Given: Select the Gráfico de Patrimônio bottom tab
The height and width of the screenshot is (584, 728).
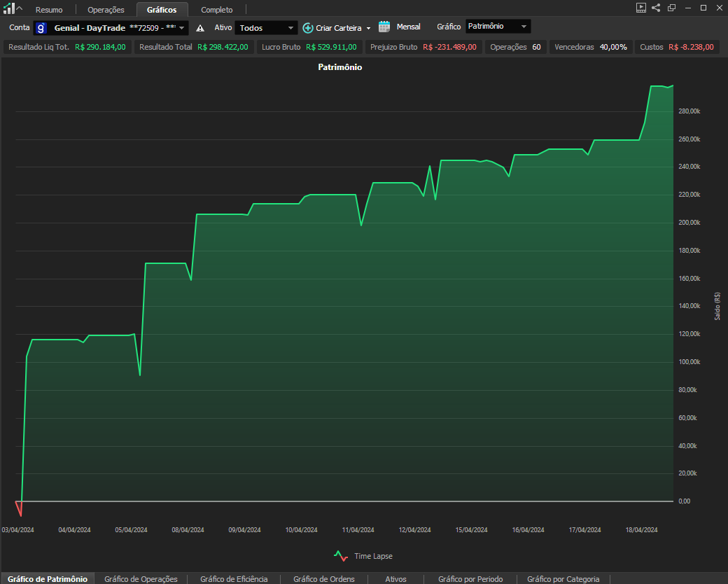Looking at the screenshot, I should pyautogui.click(x=48, y=579).
